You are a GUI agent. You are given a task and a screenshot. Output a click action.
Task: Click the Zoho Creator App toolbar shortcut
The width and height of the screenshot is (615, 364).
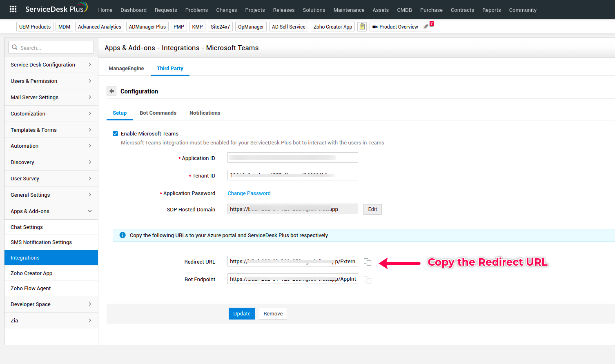(x=333, y=27)
